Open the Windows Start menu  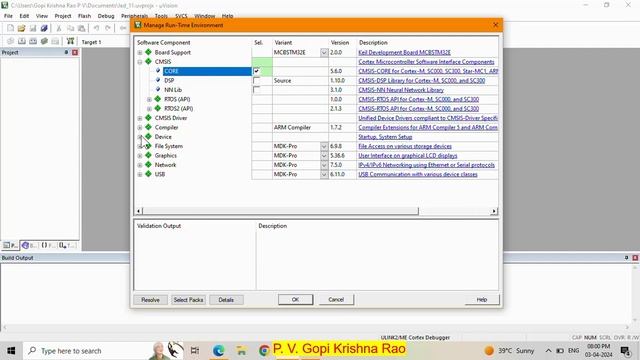pos(11,351)
